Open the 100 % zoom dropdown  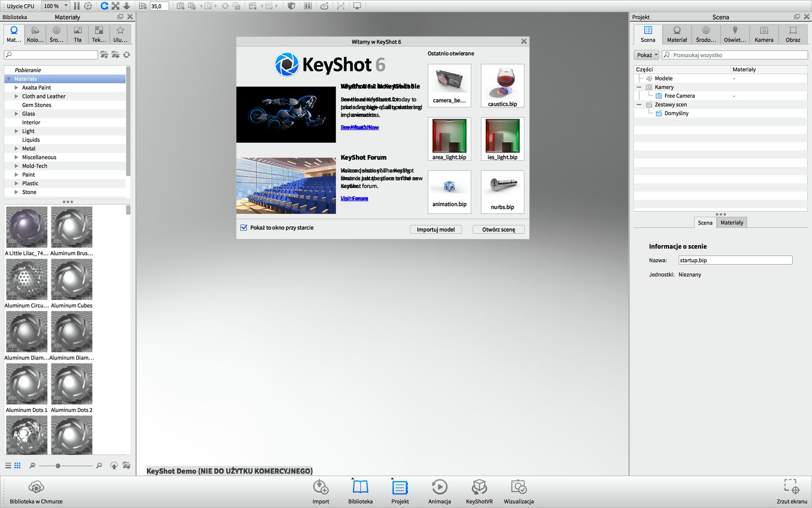coord(55,6)
